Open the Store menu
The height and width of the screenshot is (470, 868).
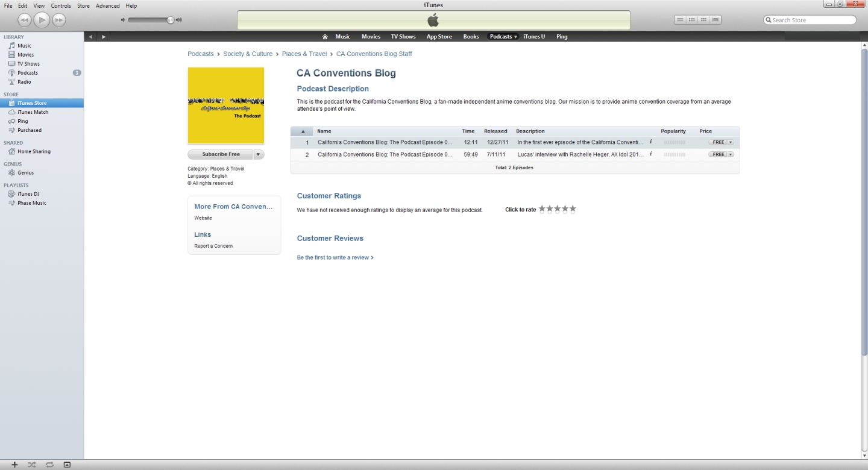pos(84,6)
